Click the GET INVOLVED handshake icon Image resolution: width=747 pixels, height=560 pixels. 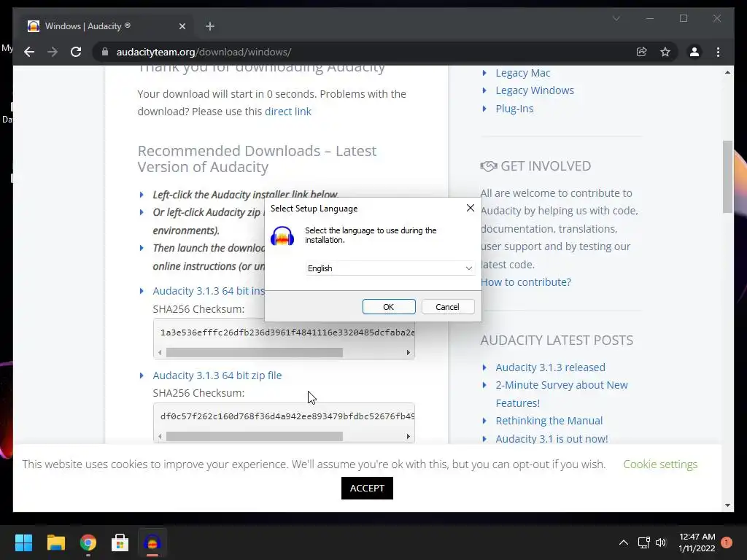click(488, 166)
